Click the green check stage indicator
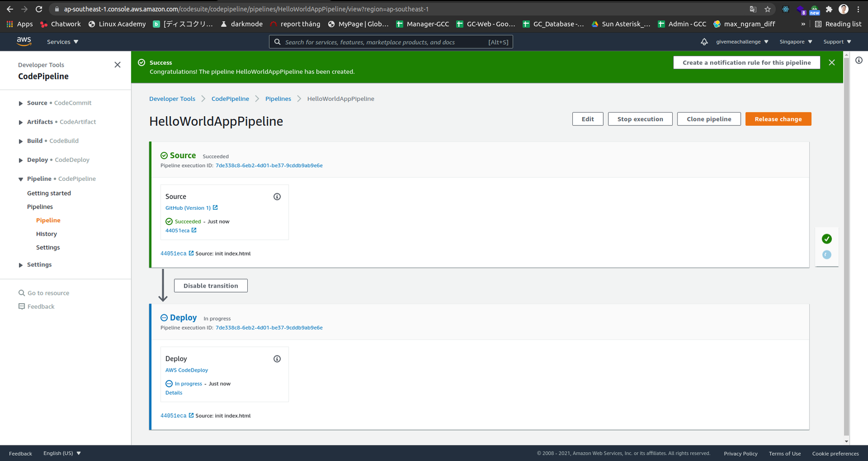This screenshot has height=461, width=868. pyautogui.click(x=827, y=239)
